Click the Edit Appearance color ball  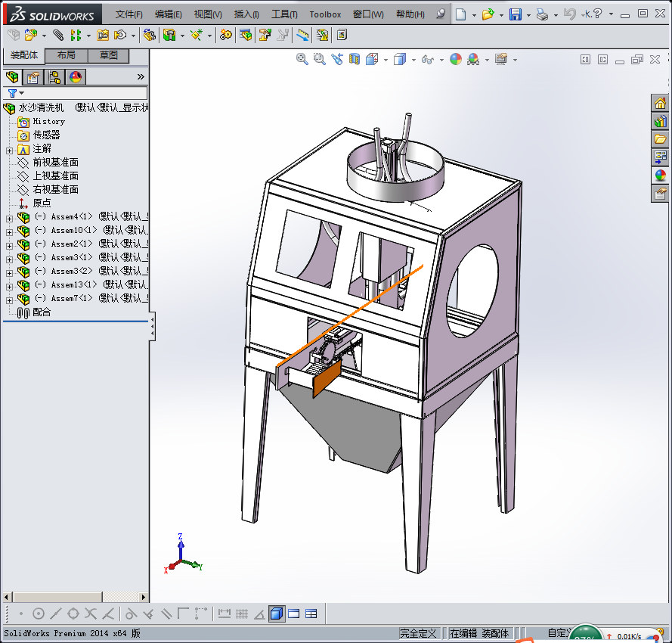click(x=456, y=59)
